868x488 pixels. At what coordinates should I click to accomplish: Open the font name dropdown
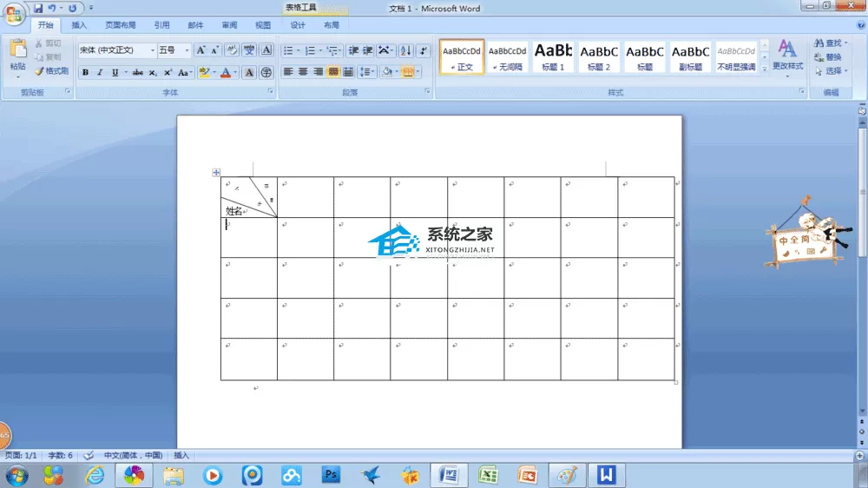153,50
